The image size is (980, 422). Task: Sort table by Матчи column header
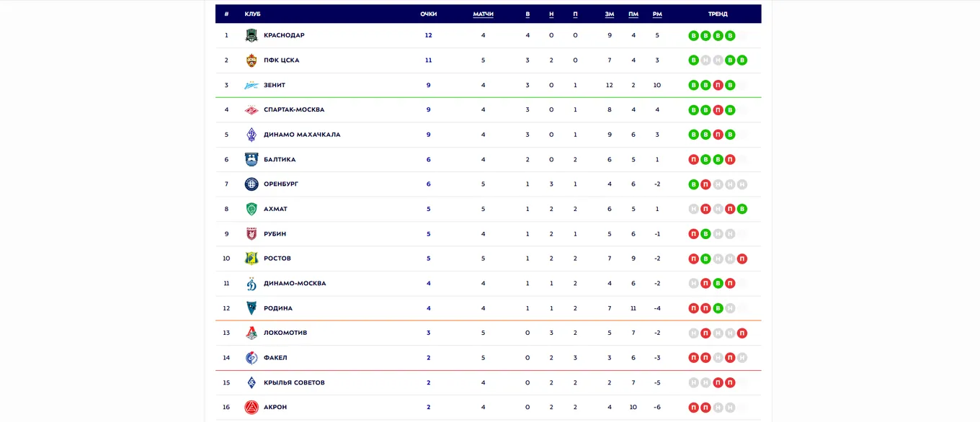coord(484,14)
